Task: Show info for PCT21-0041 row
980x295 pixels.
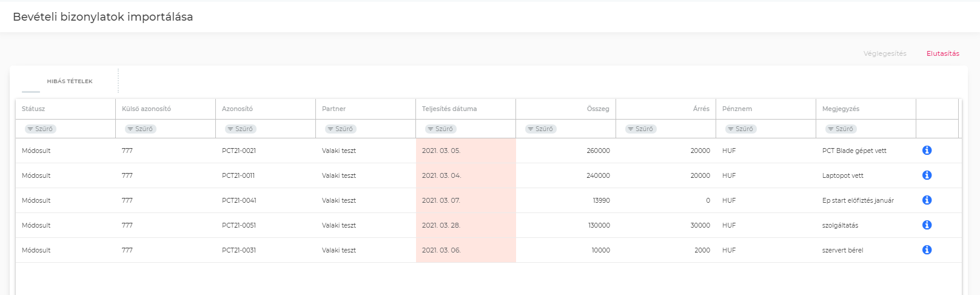Action: (x=927, y=200)
